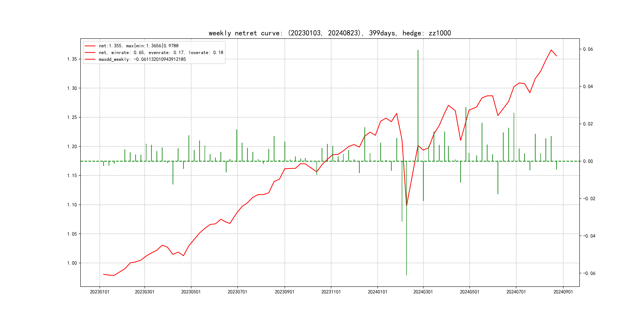Image resolution: width=644 pixels, height=322 pixels.
Task: Click the 20230101 x-axis date label
Action: [100, 292]
